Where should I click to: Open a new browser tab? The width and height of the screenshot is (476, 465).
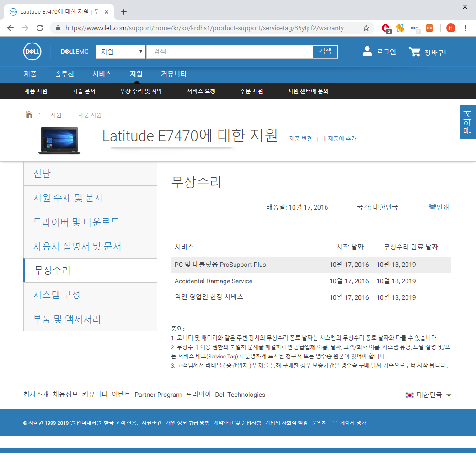click(123, 12)
